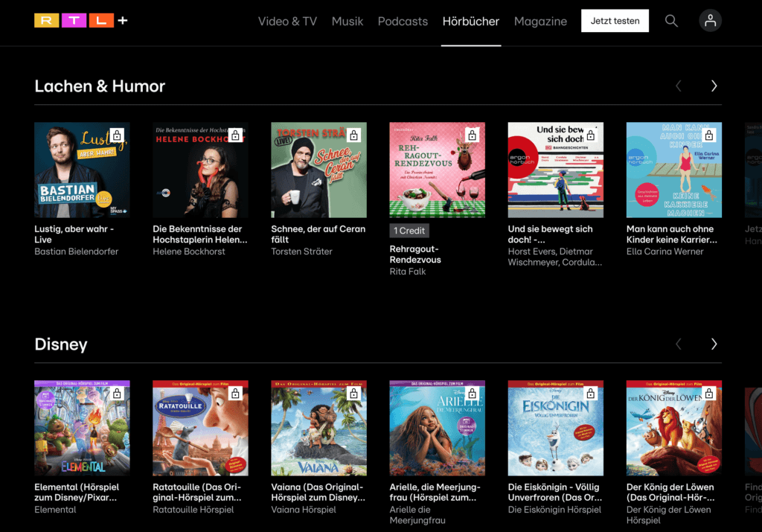Go to RTL+ home via logo
The image size is (762, 532).
click(x=81, y=20)
